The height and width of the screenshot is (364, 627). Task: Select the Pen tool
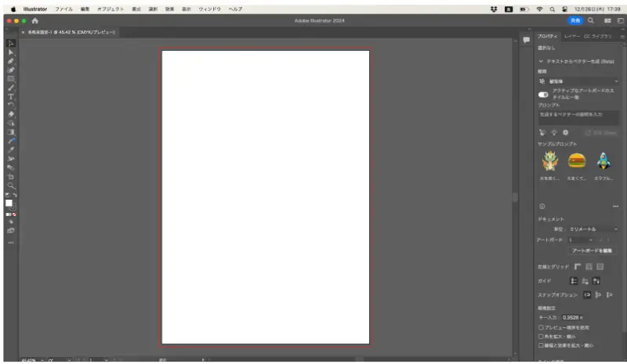[11, 61]
